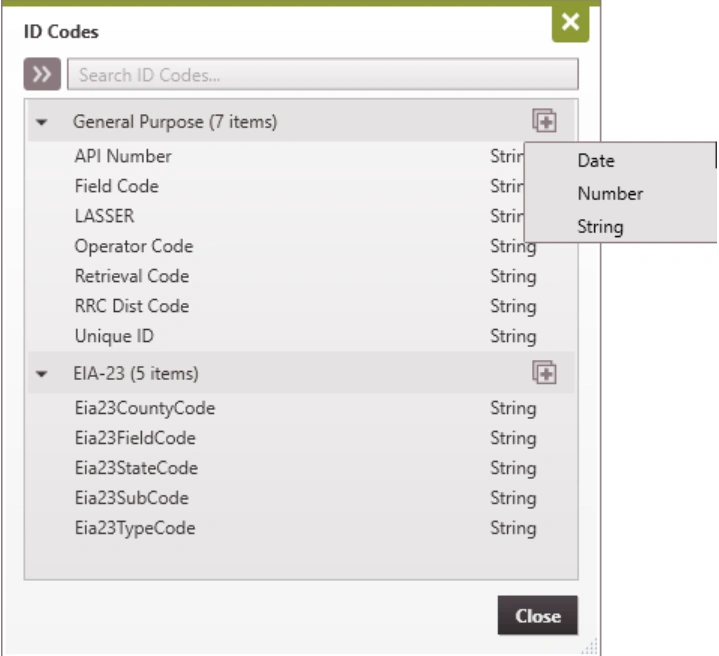
Task: Collapse the EIA-23 group
Action: (42, 374)
